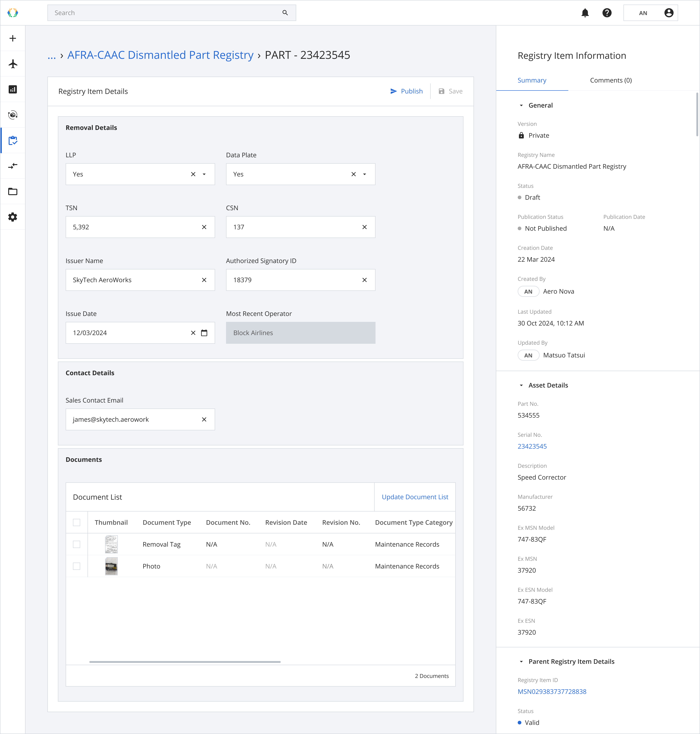Check the Removal Tag document row
This screenshot has height=734, width=700.
click(77, 544)
